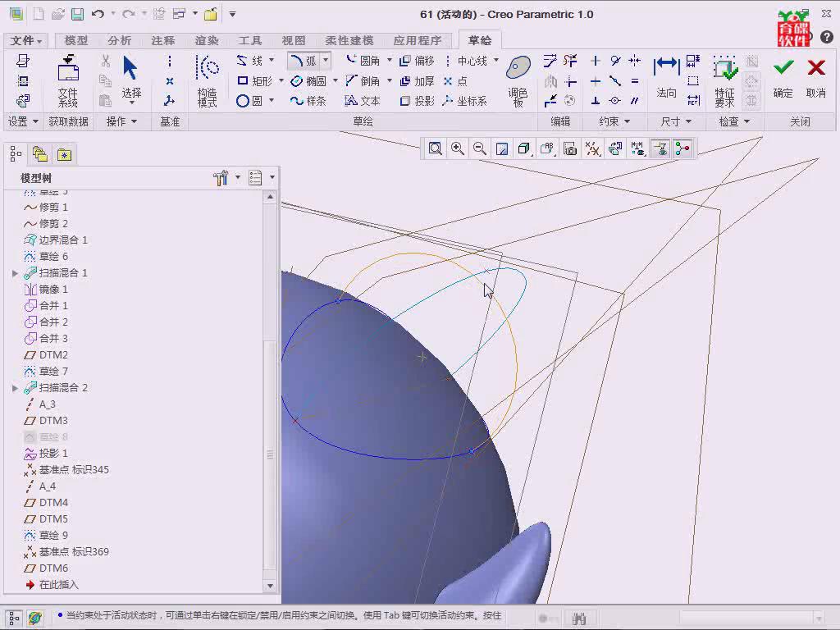Select the Spline (样条) tool
This screenshot has height=630, width=840.
click(308, 101)
